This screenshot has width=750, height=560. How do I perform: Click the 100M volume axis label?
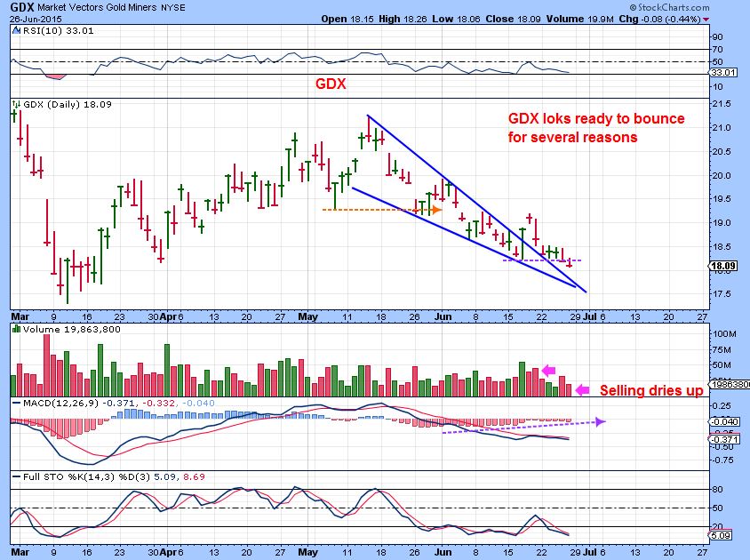pyautogui.click(x=724, y=334)
